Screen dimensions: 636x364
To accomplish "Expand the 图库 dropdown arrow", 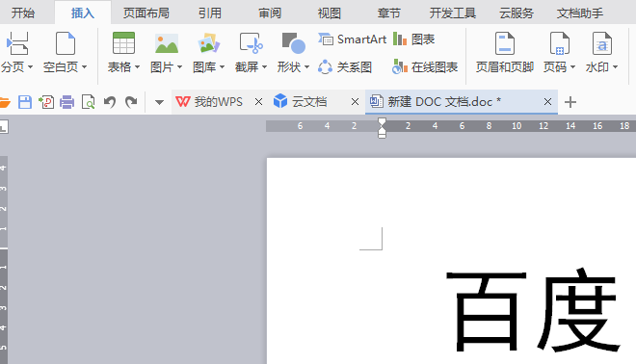I will click(222, 66).
